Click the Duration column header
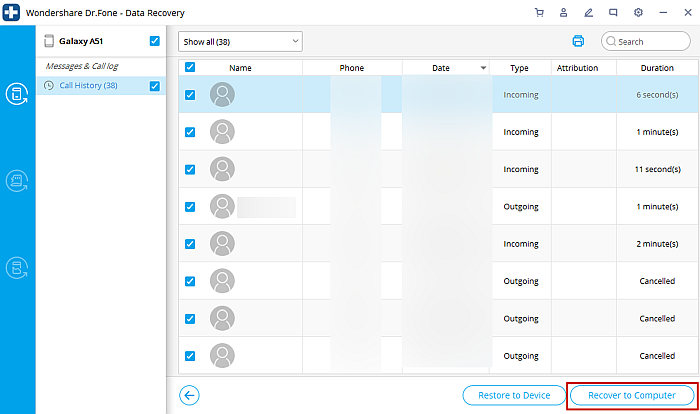Image resolution: width=700 pixels, height=414 pixels. [x=657, y=68]
